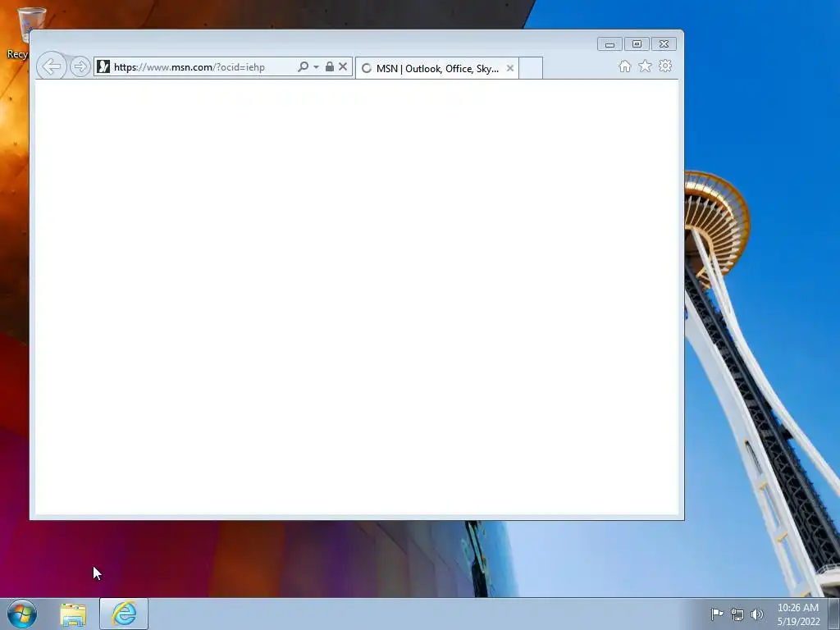Maximize the Internet Explorer window
The width and height of the screenshot is (840, 630).
(x=637, y=44)
